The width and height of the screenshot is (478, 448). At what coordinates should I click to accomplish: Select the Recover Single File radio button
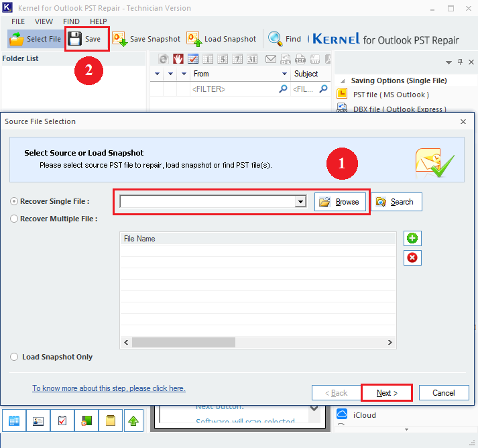[x=14, y=201]
